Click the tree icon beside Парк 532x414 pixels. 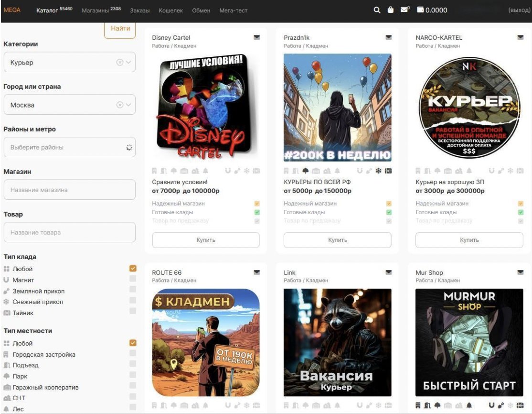click(x=6, y=376)
